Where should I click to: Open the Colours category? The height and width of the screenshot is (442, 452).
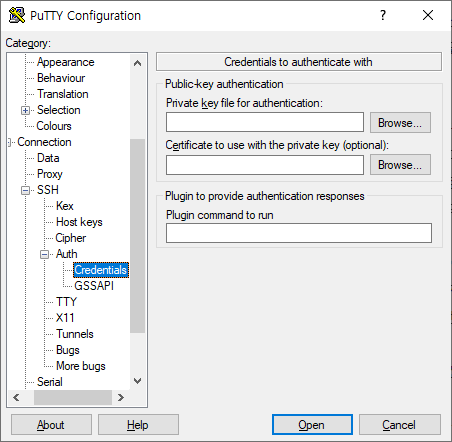tap(54, 126)
